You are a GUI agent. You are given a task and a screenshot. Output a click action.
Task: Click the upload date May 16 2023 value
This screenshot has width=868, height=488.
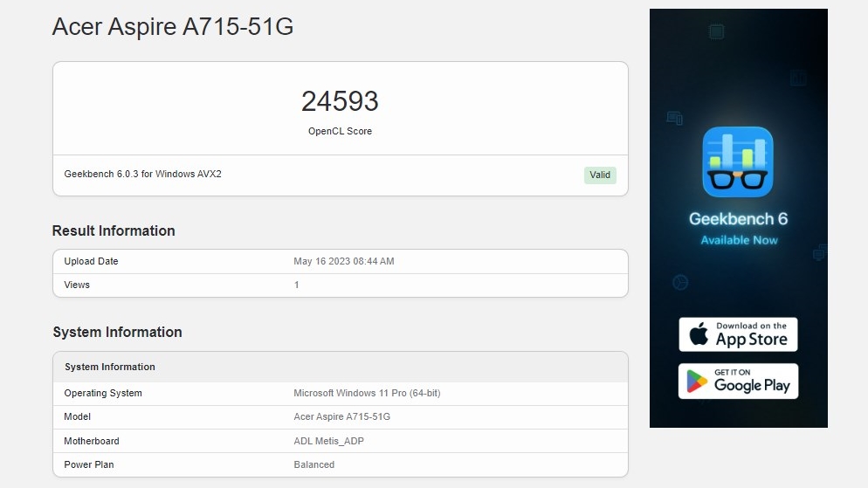click(344, 261)
